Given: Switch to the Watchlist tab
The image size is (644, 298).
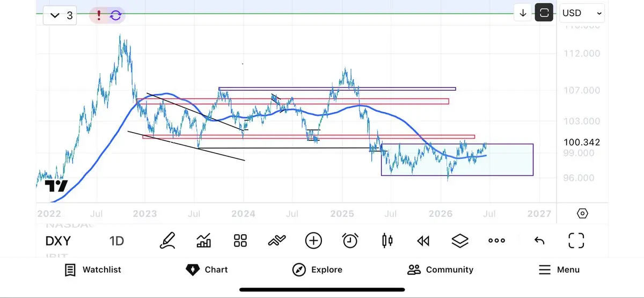Looking at the screenshot, I should (x=93, y=270).
